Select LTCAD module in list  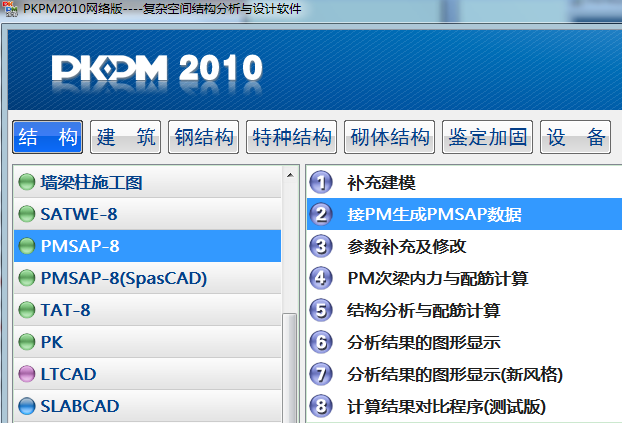coord(148,374)
